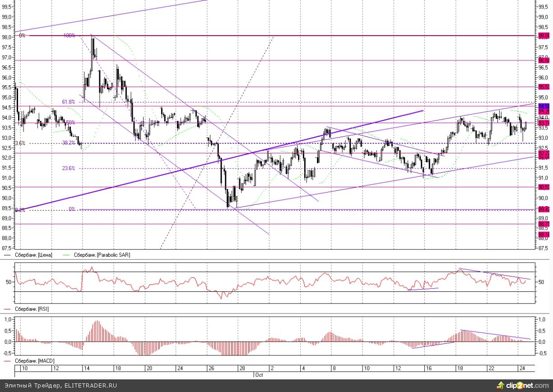Screen dimensions: 553x392
Task: Select the Сбербанк [RSI] legend label
Action: 32,309
